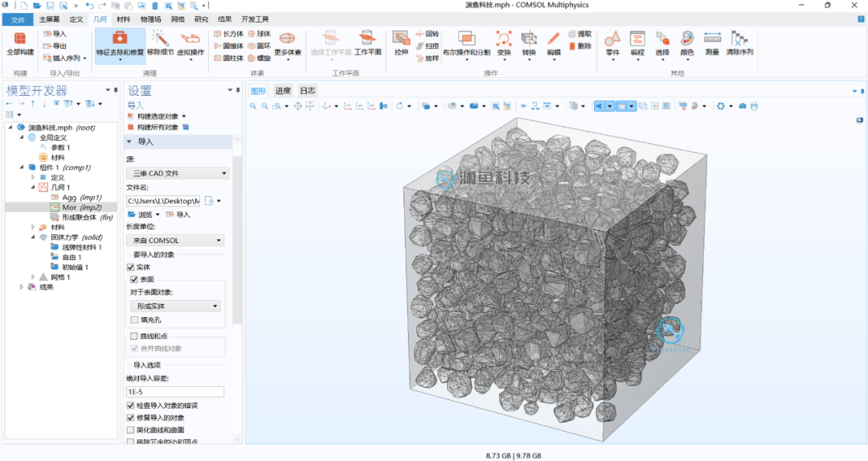
Task: Expand the 结果 tree node
Action: coord(22,287)
